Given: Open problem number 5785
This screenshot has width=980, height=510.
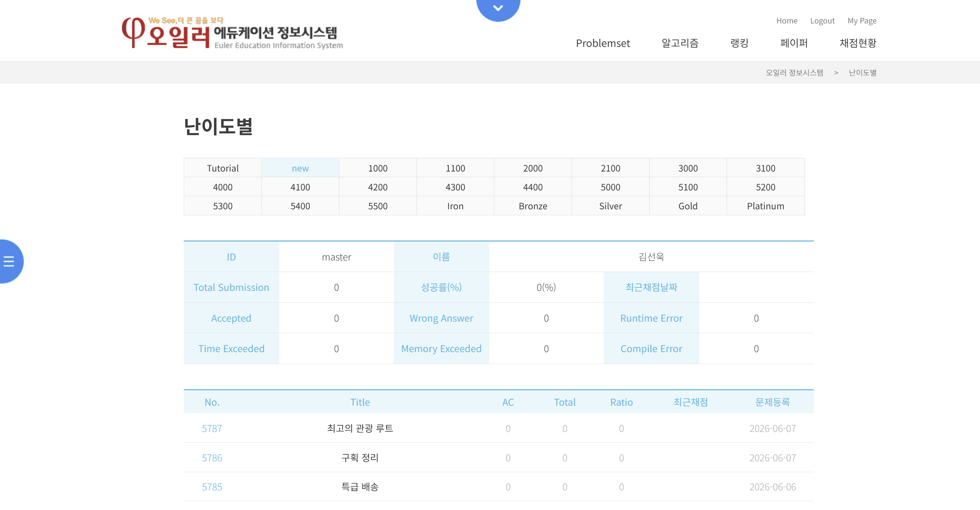Looking at the screenshot, I should click(212, 487).
